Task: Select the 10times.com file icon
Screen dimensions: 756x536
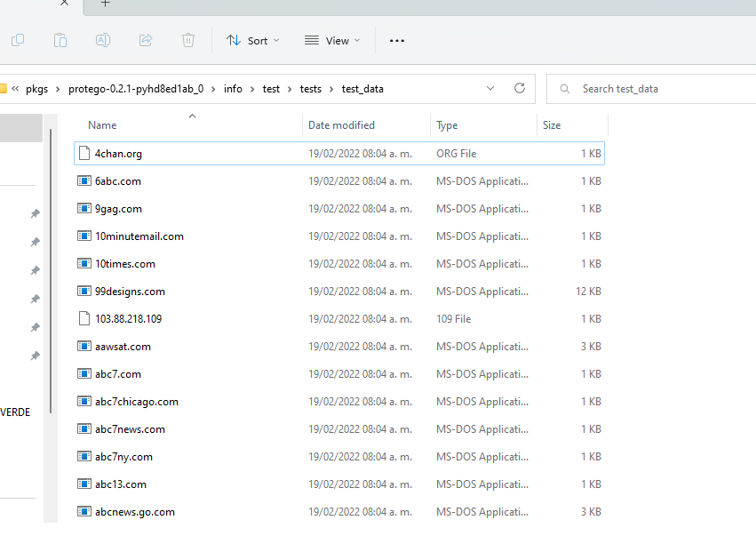Action: click(84, 263)
